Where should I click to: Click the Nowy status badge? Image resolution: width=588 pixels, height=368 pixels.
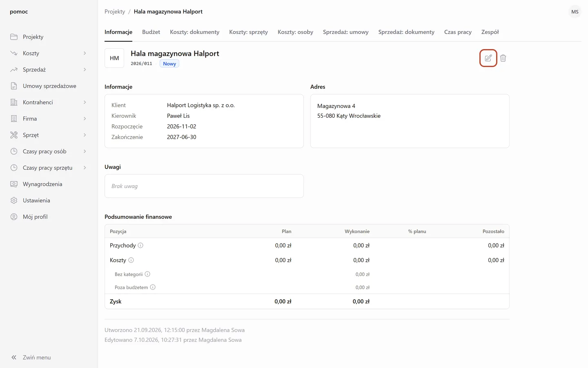[x=169, y=63]
